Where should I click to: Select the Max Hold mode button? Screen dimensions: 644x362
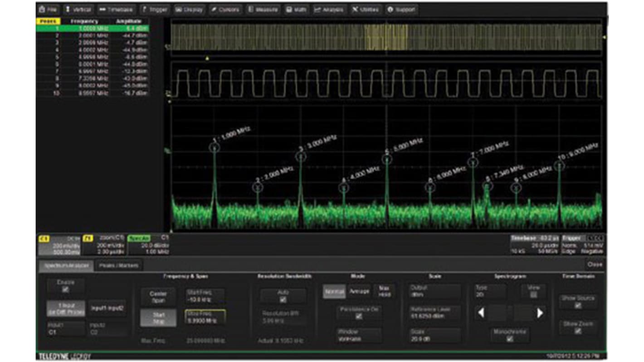point(384,291)
